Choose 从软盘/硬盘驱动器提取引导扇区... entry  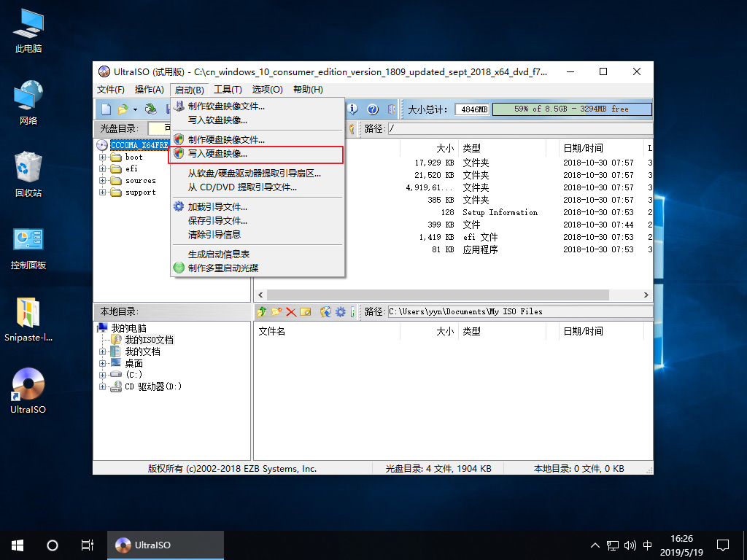[x=257, y=174]
